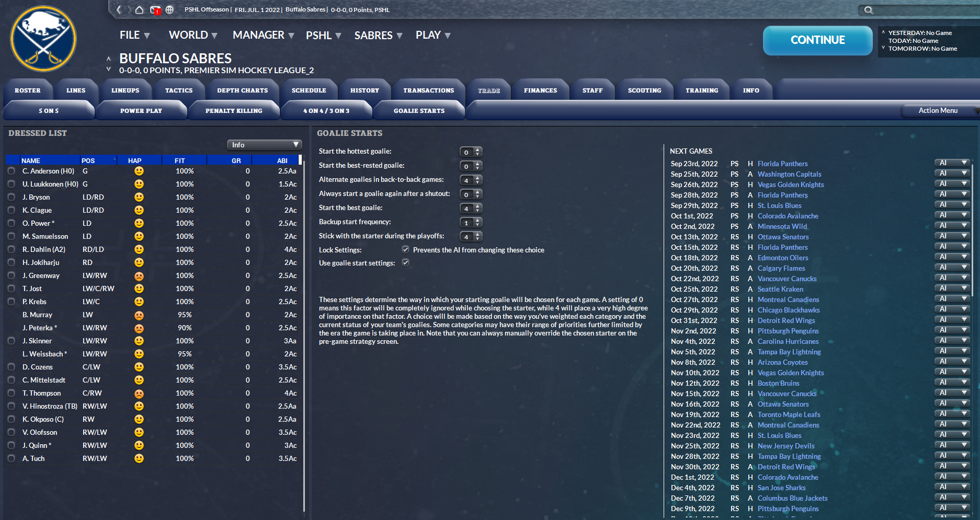Image resolution: width=980 pixels, height=520 pixels.
Task: Open the Columbus Blue Jackets link
Action: coord(792,498)
